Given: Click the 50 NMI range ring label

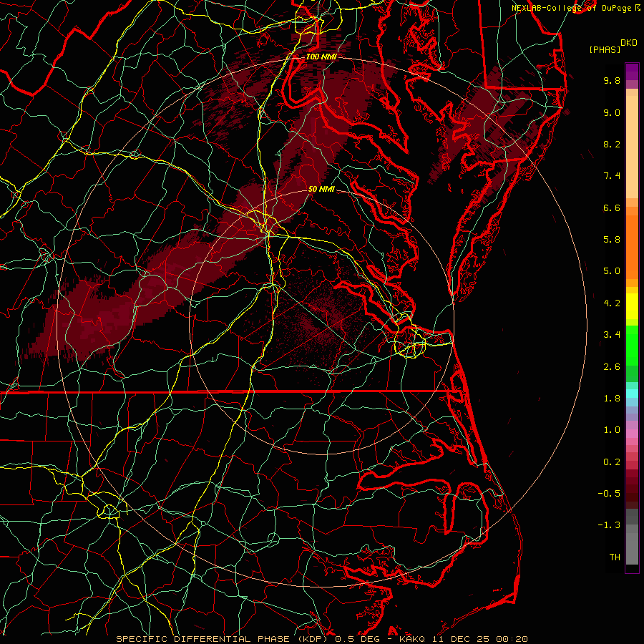Looking at the screenshot, I should 321,189.
